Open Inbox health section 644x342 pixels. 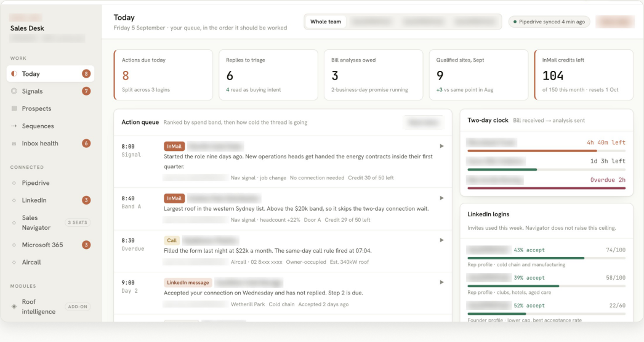(50, 143)
